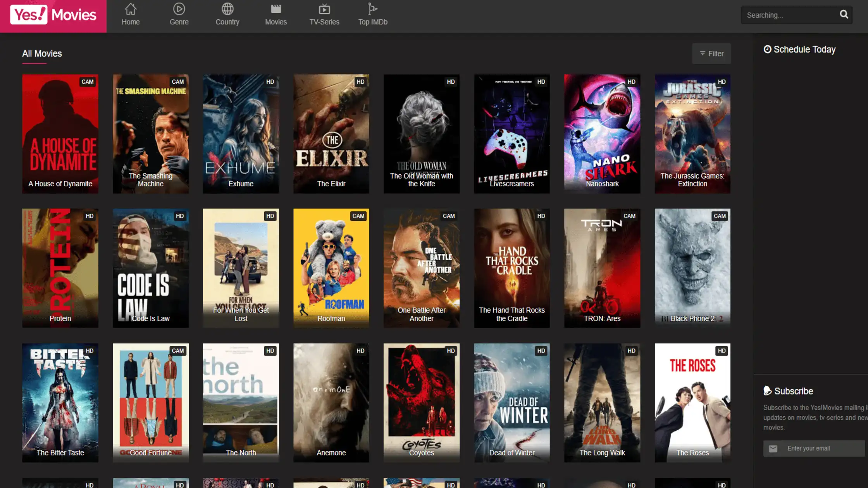The height and width of the screenshot is (488, 868).
Task: Click the envelope icon in the email field
Action: point(773,448)
